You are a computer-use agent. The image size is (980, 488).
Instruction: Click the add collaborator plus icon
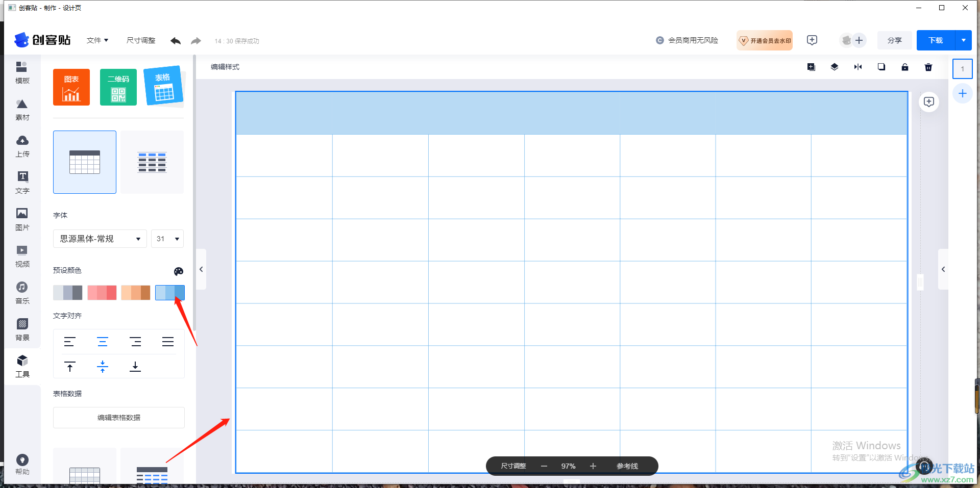click(860, 40)
